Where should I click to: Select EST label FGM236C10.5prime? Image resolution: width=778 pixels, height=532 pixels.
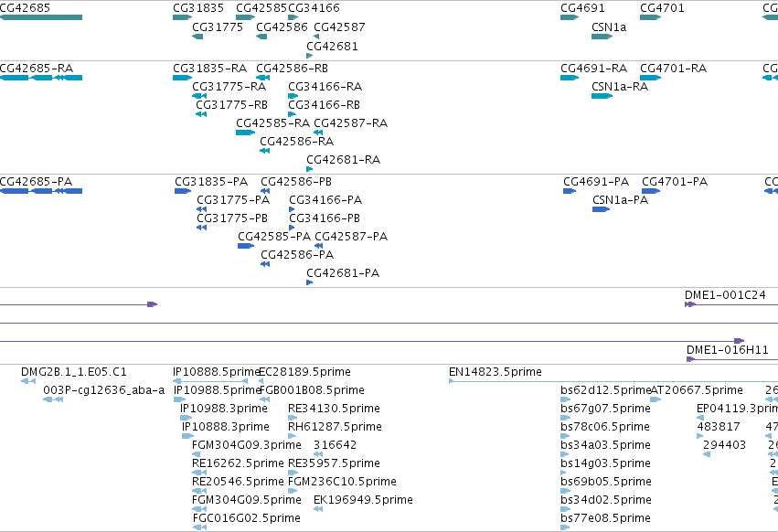pos(342,482)
